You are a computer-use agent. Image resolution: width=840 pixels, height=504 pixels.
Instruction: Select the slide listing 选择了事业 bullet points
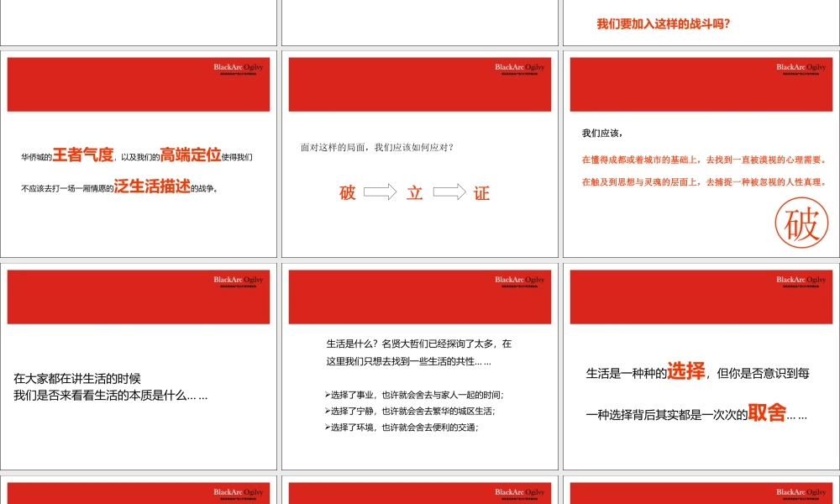click(x=418, y=367)
